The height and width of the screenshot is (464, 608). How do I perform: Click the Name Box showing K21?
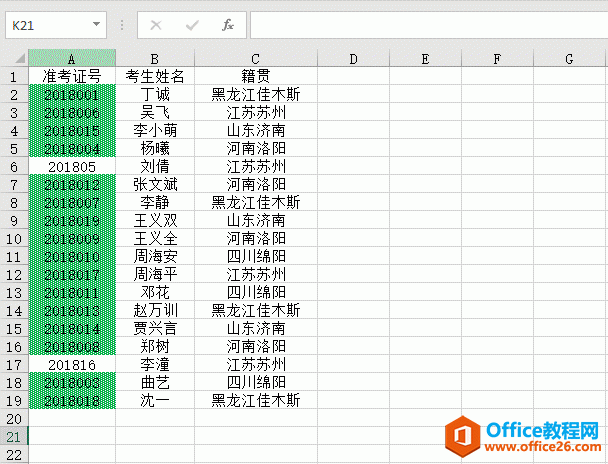tap(56, 25)
